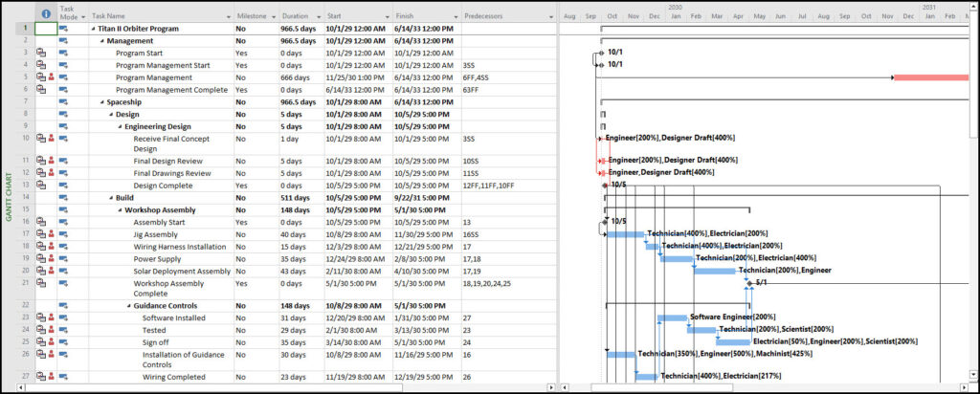Click the notes icon for Design Complete row

point(40,186)
